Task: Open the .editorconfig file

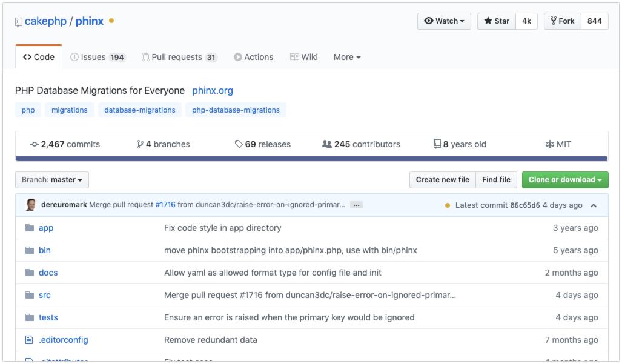Action: pyautogui.click(x=64, y=340)
